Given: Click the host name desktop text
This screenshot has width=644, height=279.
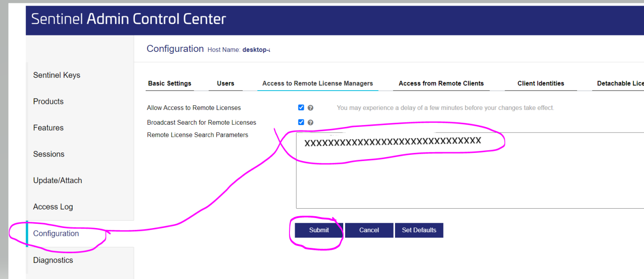Looking at the screenshot, I should point(256,50).
